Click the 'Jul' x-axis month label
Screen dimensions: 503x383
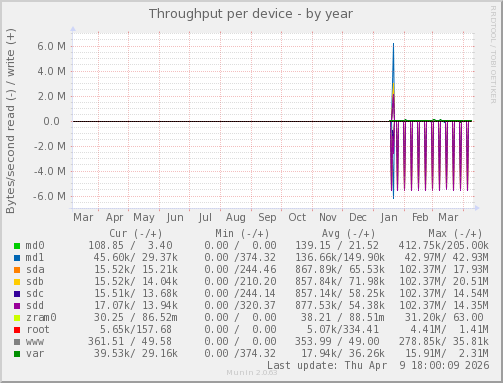pos(205,218)
